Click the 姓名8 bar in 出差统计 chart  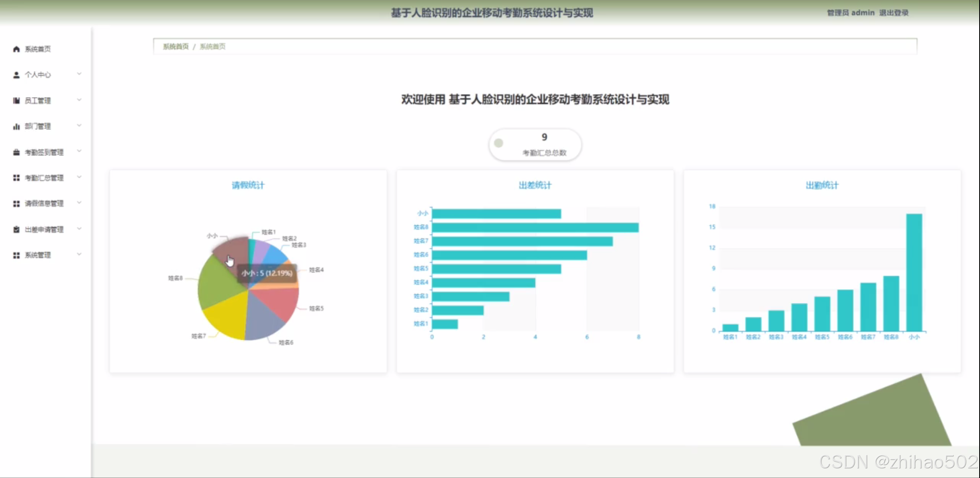tap(535, 228)
